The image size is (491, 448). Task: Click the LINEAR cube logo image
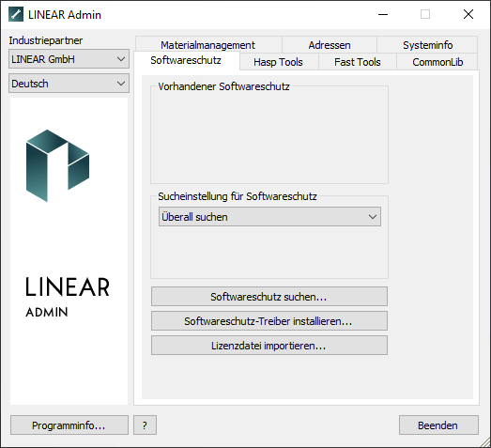[57, 165]
